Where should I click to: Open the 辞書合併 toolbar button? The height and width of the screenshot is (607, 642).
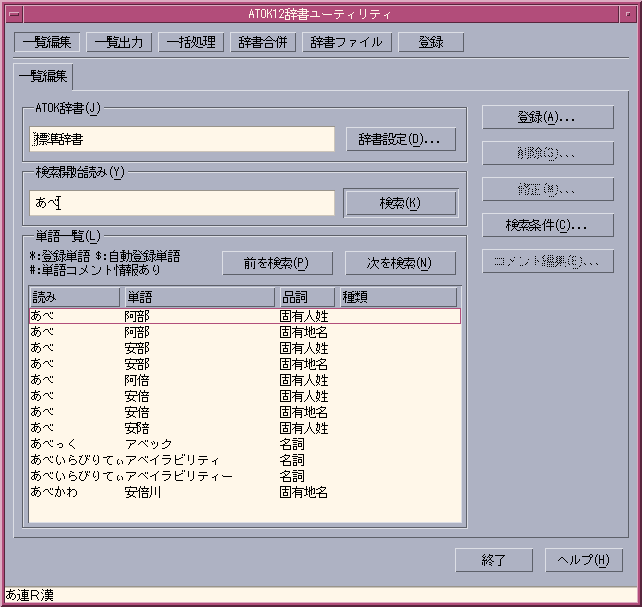tap(263, 42)
